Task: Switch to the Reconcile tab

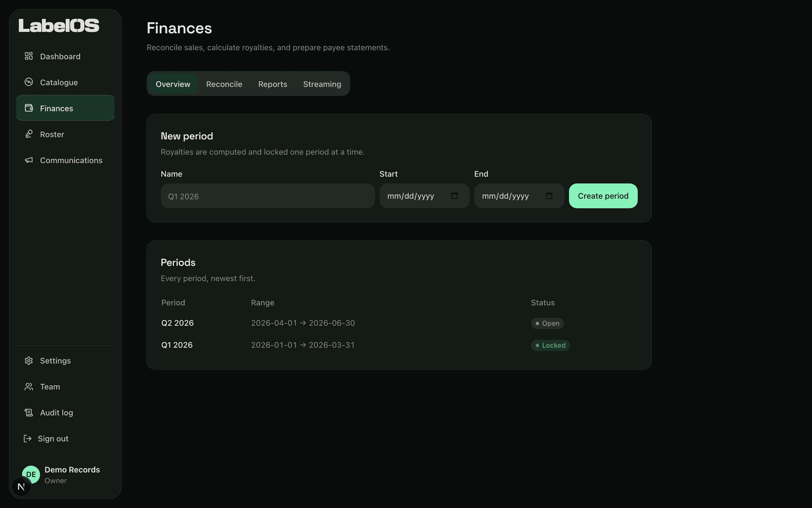Action: point(224,84)
